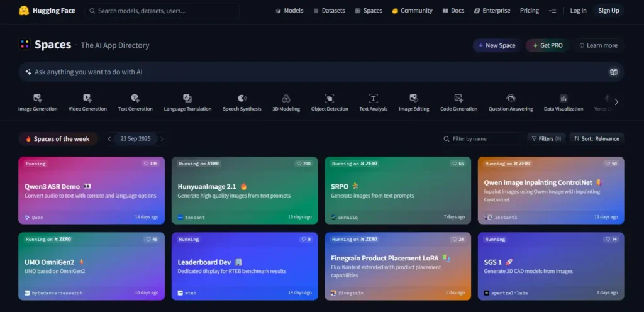
Task: Open the Spaces nav item
Action: 369,11
